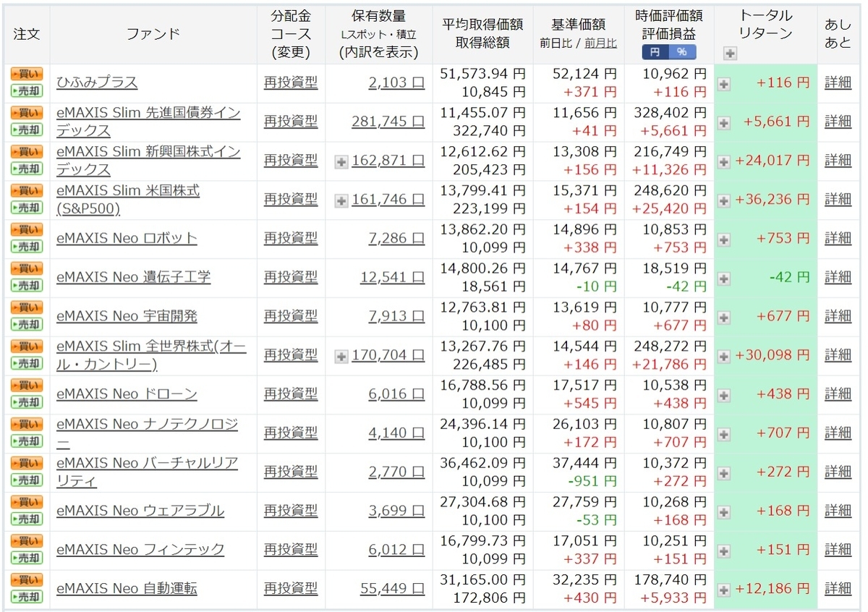
Task: Expand total return +24,017円 row
Action: (x=724, y=162)
